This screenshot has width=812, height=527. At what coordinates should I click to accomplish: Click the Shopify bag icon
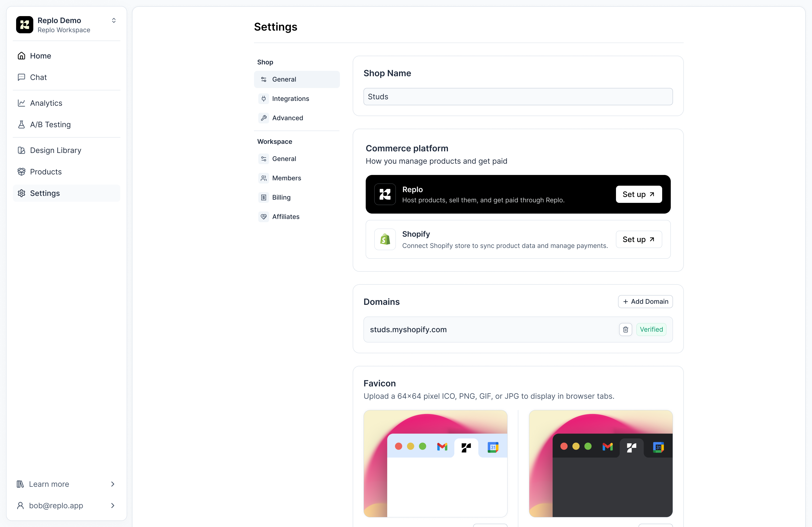pos(385,239)
